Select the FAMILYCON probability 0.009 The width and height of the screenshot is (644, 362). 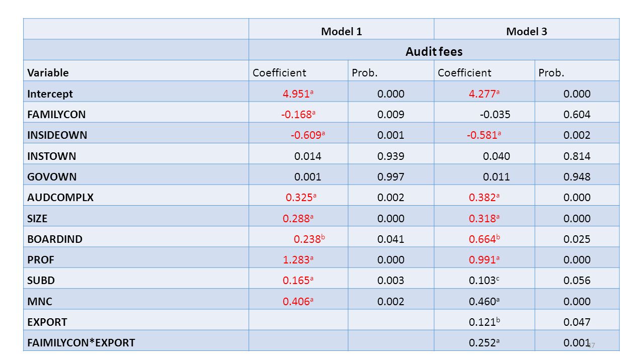[391, 115]
